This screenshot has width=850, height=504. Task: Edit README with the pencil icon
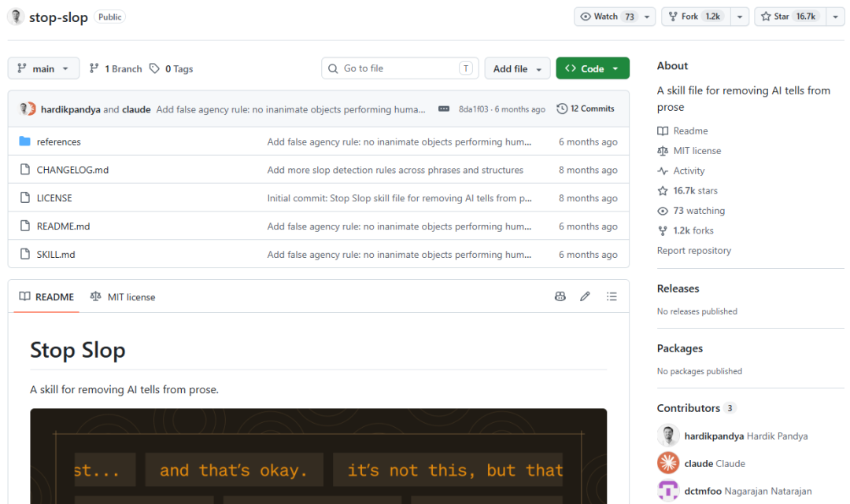coord(585,296)
